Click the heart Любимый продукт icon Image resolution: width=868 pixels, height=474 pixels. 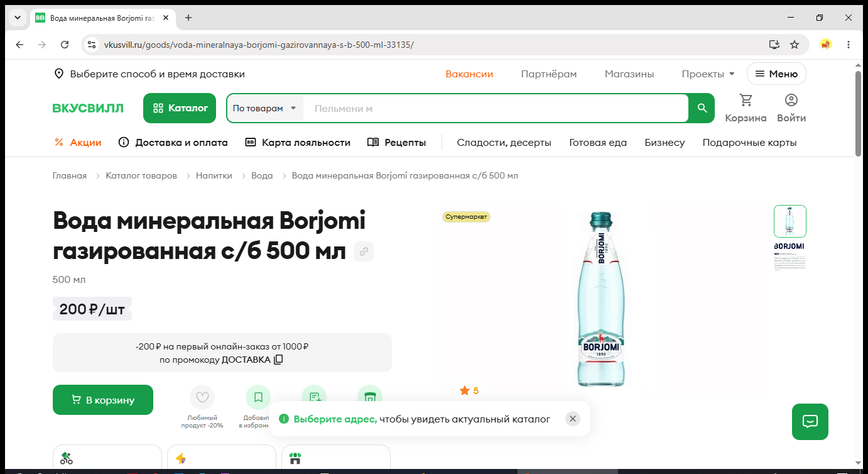point(202,397)
